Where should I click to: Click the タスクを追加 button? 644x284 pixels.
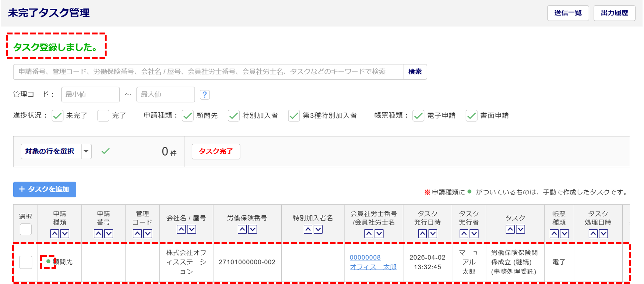[x=44, y=189]
